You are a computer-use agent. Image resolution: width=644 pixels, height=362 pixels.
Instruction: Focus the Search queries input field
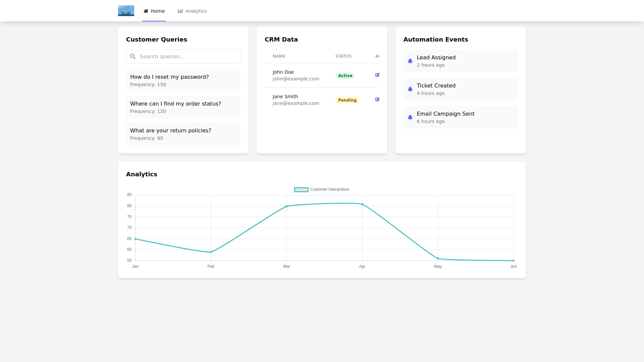(188, 56)
